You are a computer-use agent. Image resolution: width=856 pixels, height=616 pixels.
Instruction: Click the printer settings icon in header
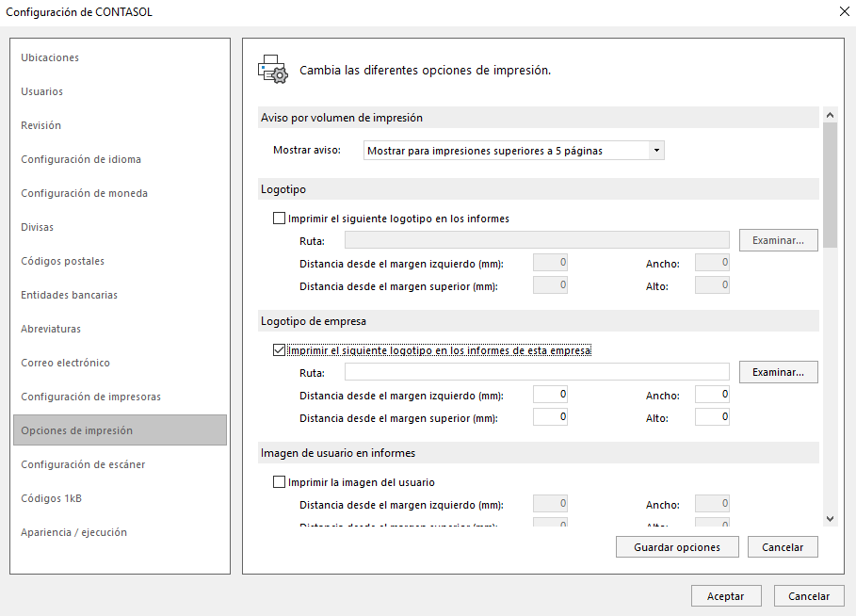272,70
